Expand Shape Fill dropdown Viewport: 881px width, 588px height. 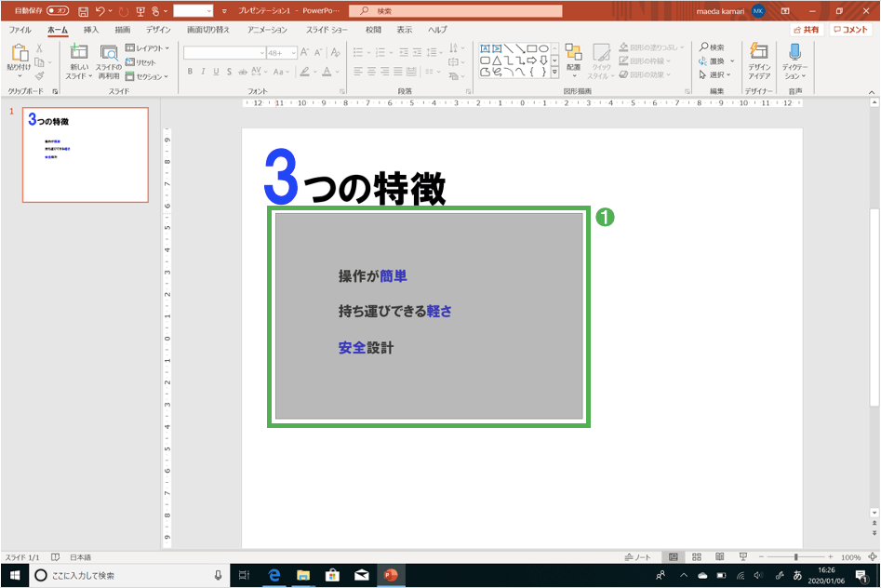[x=682, y=47]
